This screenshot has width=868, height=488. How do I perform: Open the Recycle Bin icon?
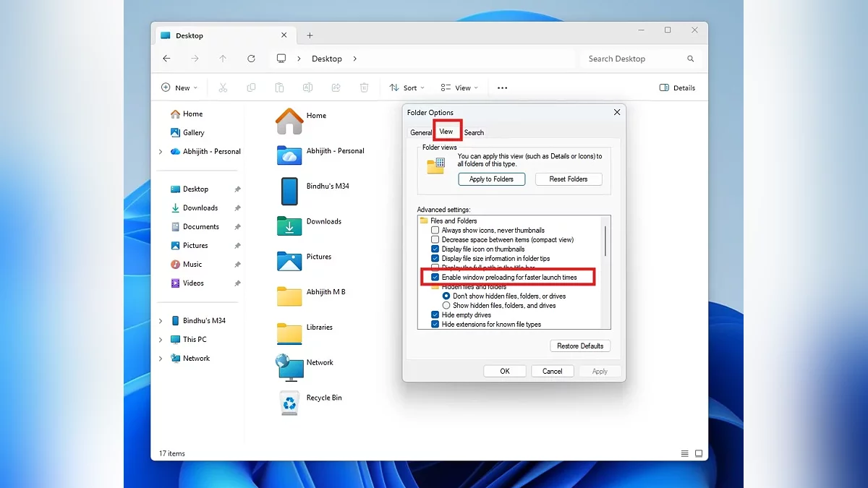click(x=289, y=403)
